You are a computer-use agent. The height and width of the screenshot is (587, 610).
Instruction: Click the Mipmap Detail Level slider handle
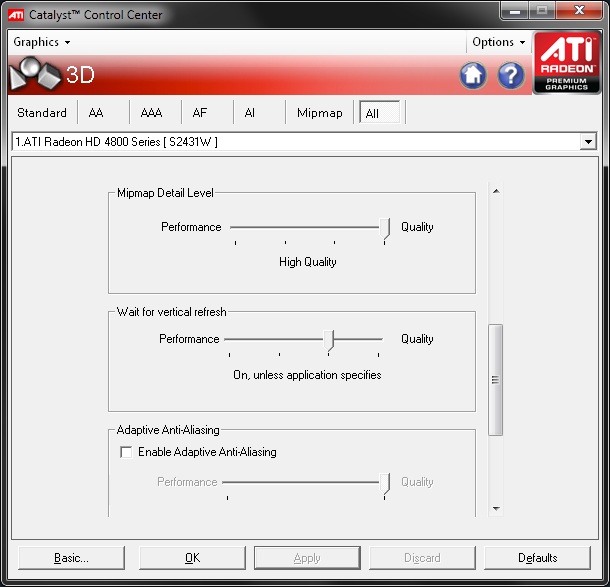point(384,228)
